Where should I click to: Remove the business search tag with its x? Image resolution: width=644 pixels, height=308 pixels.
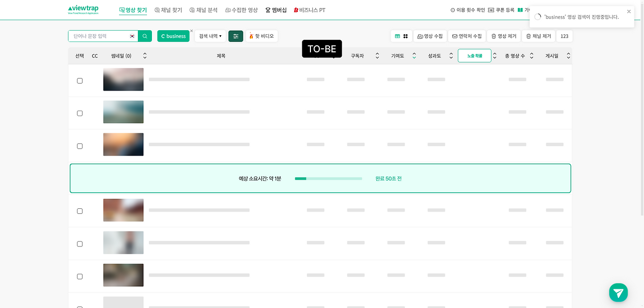coord(191,31)
